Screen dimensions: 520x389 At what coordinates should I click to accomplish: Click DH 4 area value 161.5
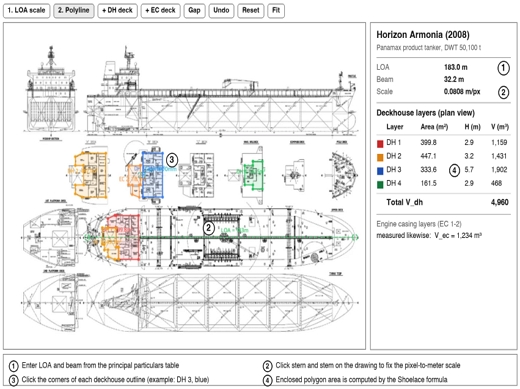pyautogui.click(x=428, y=183)
